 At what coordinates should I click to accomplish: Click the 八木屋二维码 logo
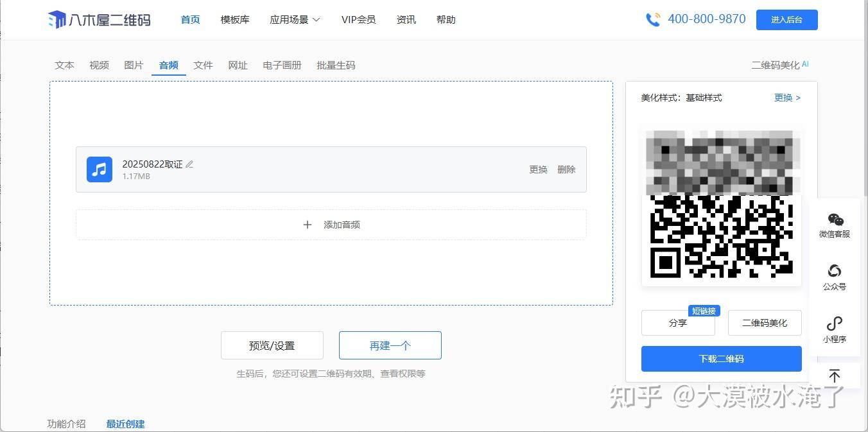pyautogui.click(x=100, y=20)
